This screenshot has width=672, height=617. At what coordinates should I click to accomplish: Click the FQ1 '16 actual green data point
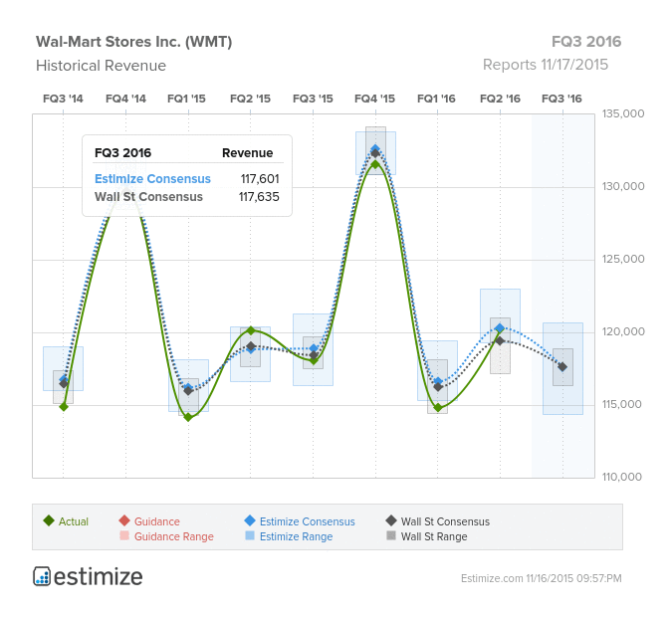438,407
